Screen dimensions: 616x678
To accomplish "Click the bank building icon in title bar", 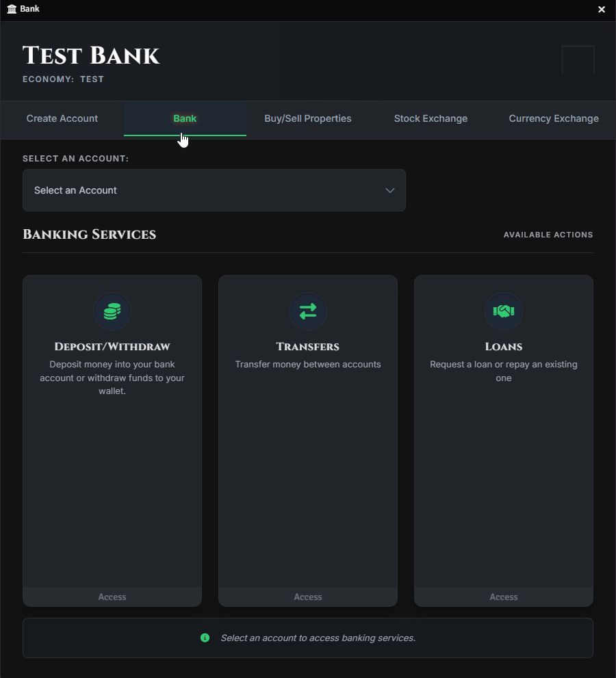I will coord(12,9).
